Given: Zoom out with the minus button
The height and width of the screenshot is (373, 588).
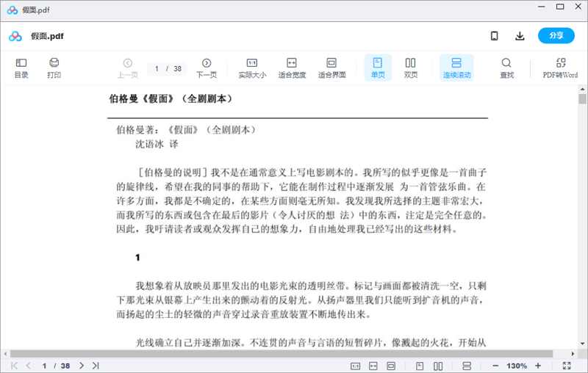Looking at the screenshot, I should click(495, 366).
